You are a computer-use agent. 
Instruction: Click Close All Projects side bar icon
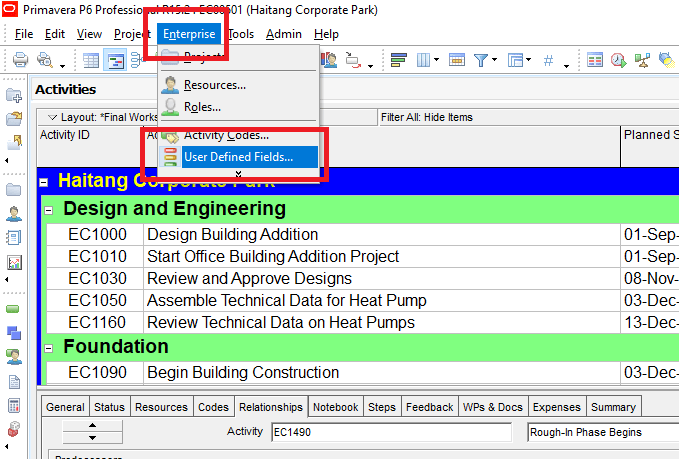pyautogui.click(x=14, y=142)
